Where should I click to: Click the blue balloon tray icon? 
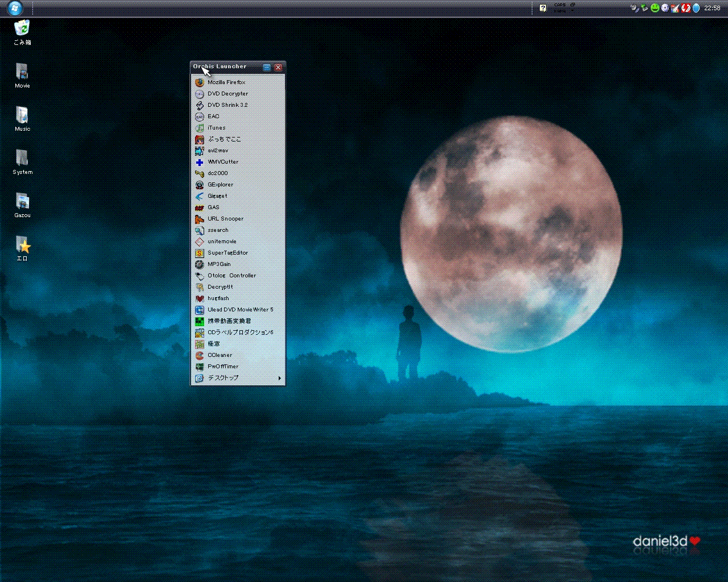[696, 8]
